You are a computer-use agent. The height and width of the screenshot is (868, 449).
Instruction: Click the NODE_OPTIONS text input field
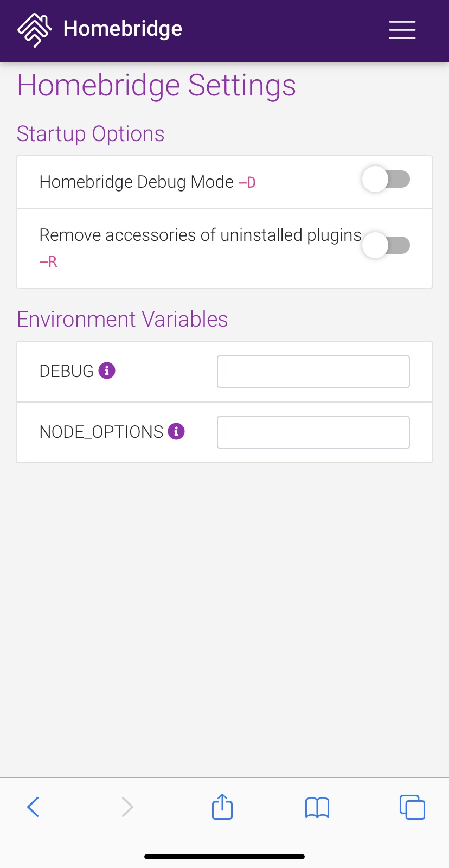313,432
